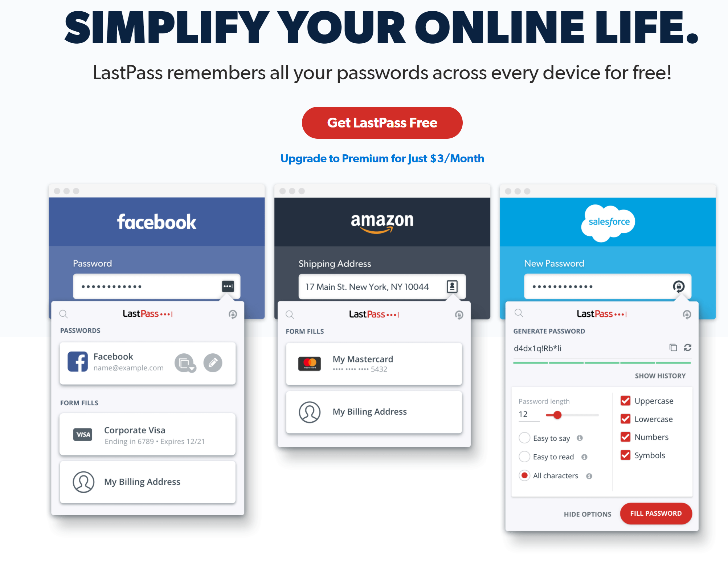The width and height of the screenshot is (728, 564).
Task: Click the lock/reveal icon in Salesforce password field
Action: pyautogui.click(x=679, y=285)
